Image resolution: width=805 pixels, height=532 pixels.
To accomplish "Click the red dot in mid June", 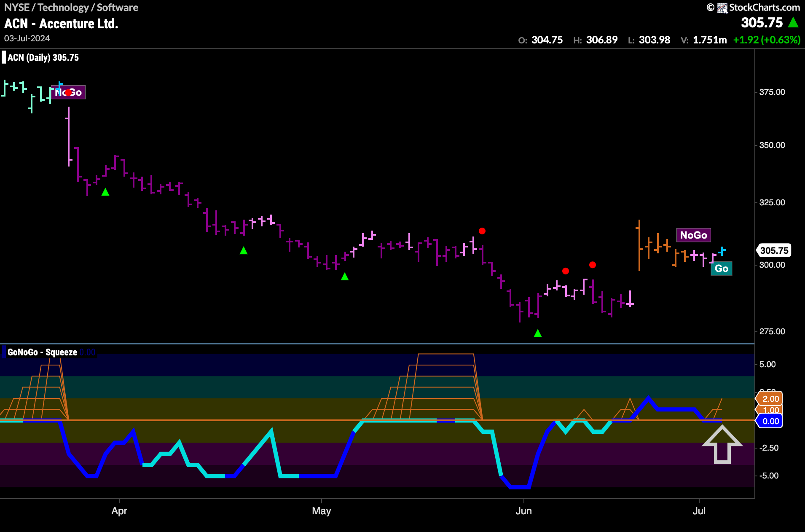I will coord(593,265).
